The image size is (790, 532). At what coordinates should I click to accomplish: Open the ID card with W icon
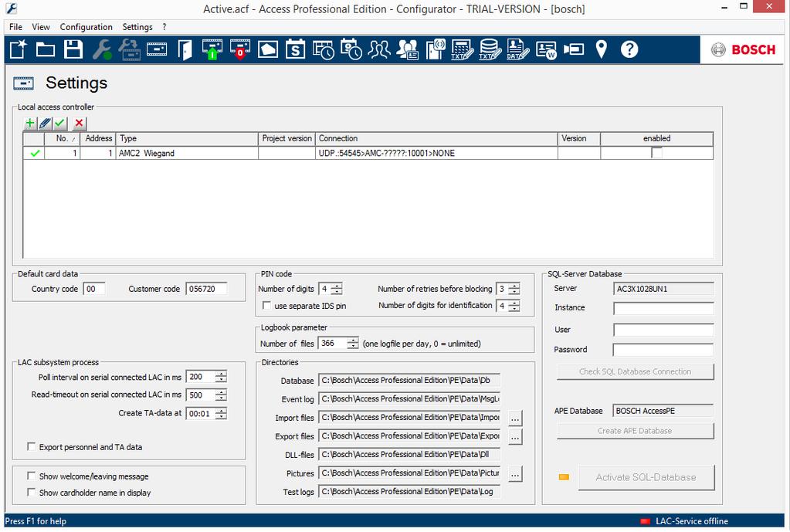(x=546, y=49)
